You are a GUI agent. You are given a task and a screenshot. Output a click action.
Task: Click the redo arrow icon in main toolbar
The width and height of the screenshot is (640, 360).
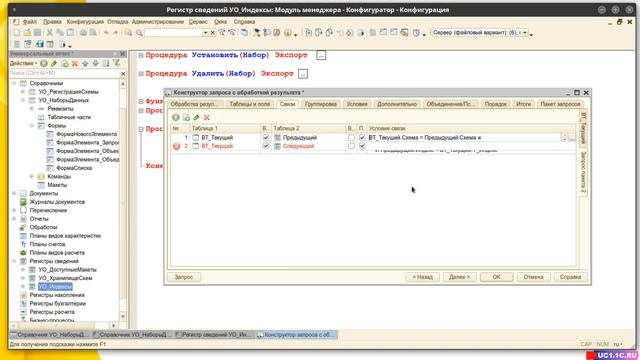click(116, 33)
